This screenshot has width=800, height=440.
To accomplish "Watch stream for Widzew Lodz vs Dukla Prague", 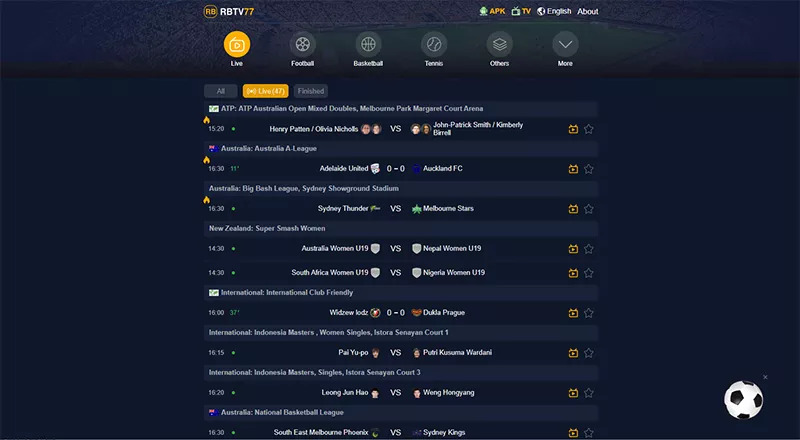I will pos(573,313).
